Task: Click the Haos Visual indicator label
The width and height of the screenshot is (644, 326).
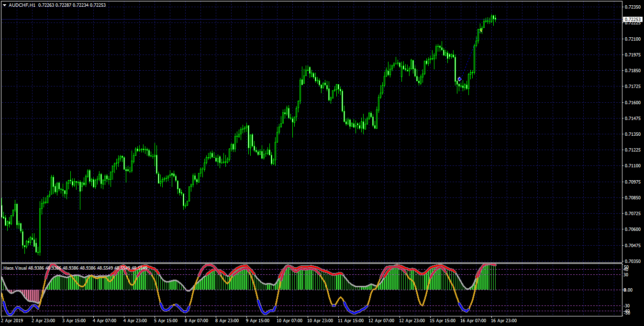Action: pos(15,268)
